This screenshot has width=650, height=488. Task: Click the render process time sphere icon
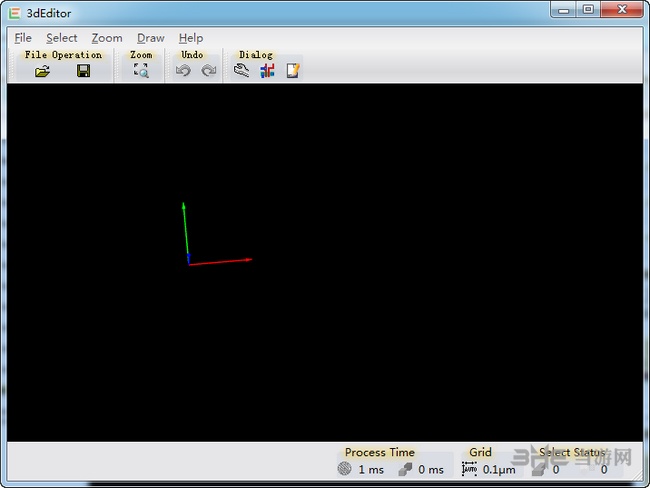pos(345,469)
